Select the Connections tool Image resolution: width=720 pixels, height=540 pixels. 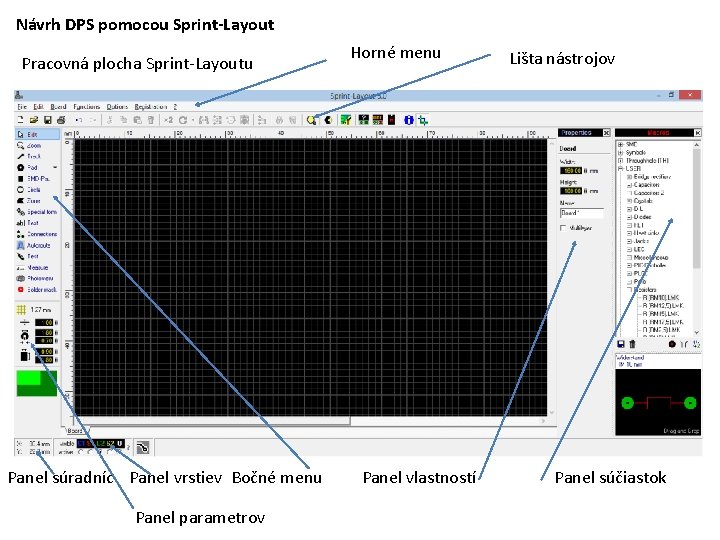coord(37,234)
